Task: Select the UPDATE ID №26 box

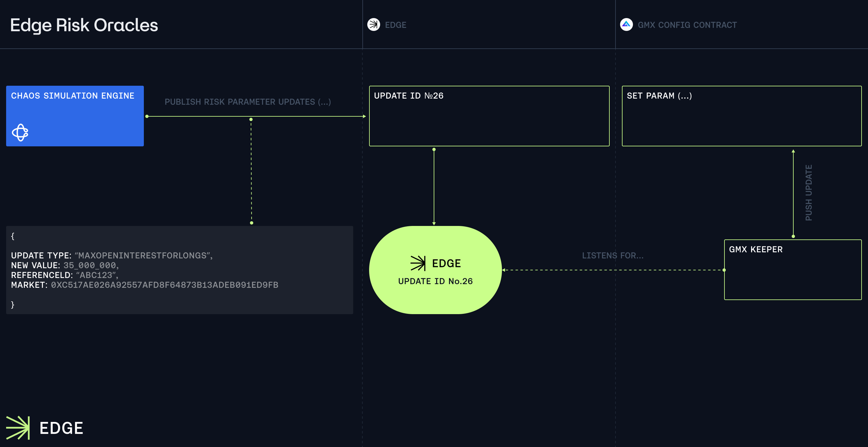Action: (489, 116)
